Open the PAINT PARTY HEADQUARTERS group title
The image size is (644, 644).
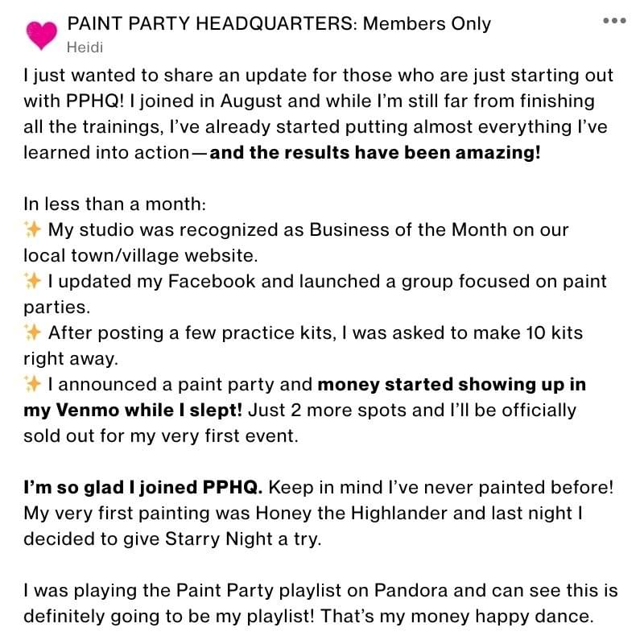[279, 23]
